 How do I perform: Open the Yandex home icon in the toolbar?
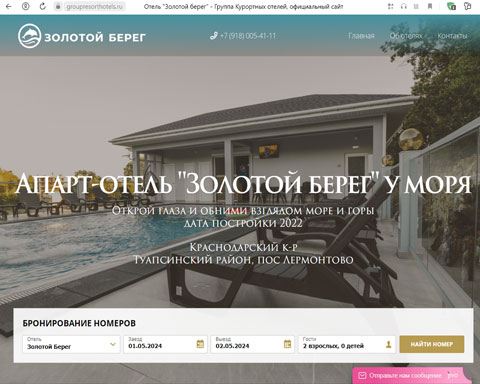pos(26,6)
